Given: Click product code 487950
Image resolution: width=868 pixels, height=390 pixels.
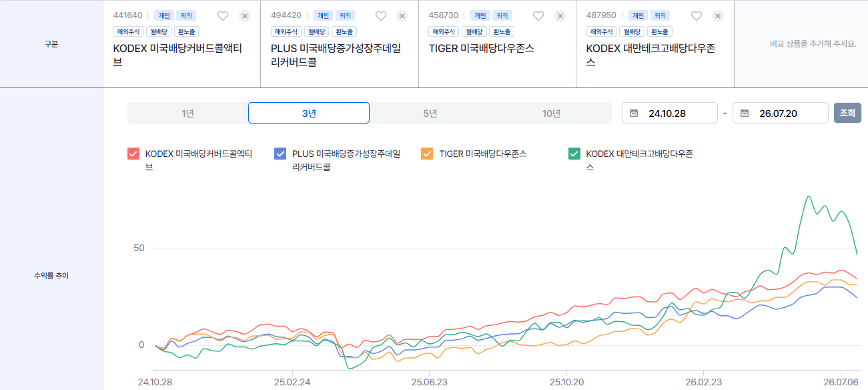Looking at the screenshot, I should point(601,15).
